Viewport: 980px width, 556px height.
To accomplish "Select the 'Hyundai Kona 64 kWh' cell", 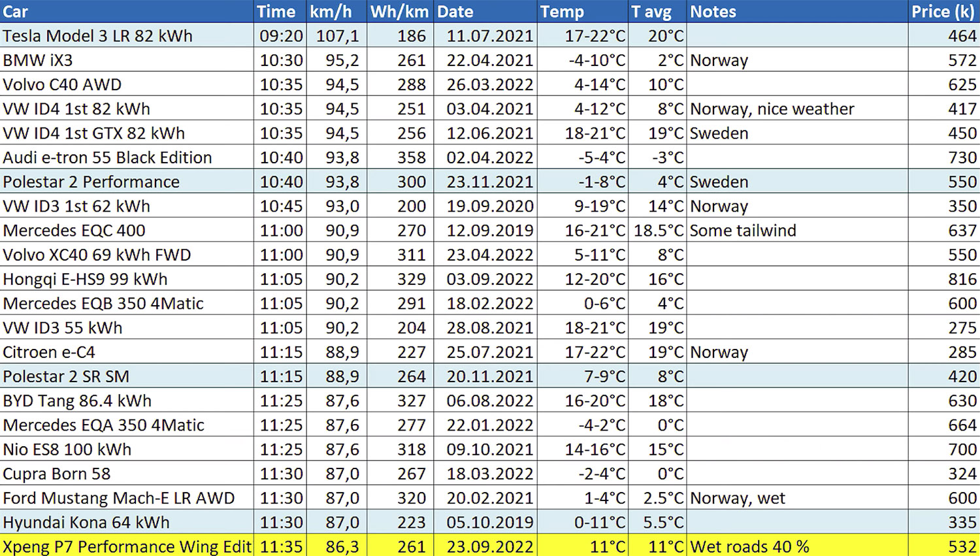I will click(127, 522).
